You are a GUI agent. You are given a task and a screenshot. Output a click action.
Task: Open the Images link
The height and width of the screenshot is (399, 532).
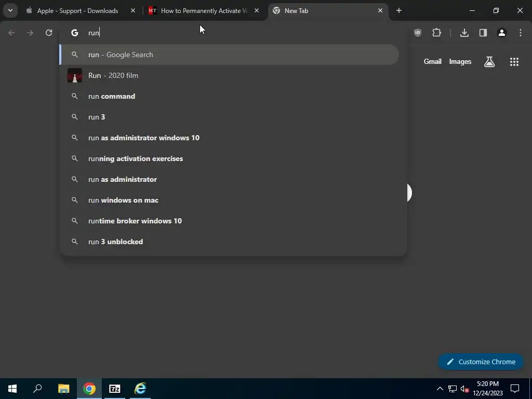click(460, 61)
